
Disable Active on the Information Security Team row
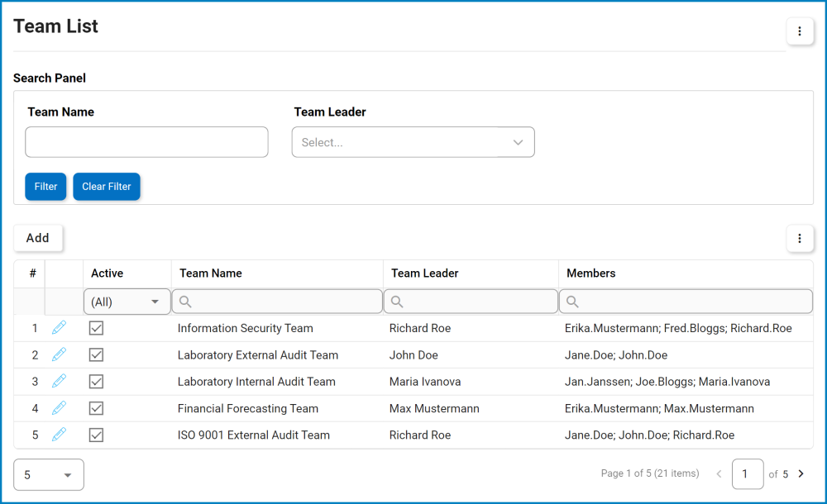96,327
